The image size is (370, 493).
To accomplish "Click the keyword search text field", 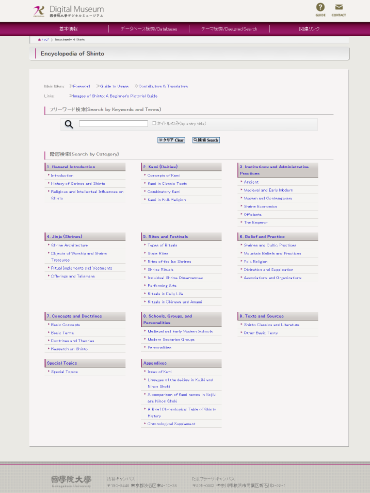I will [113, 123].
